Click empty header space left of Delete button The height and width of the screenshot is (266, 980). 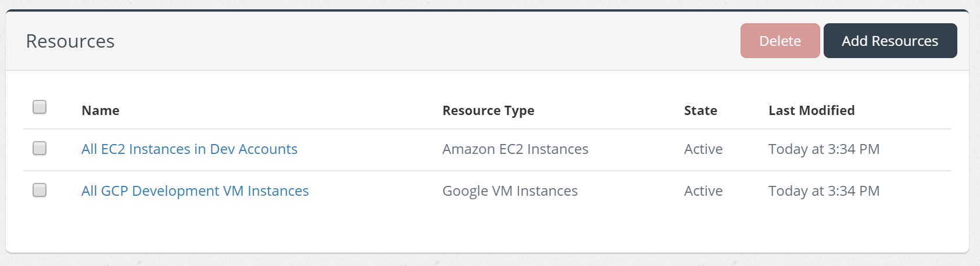[436, 41]
